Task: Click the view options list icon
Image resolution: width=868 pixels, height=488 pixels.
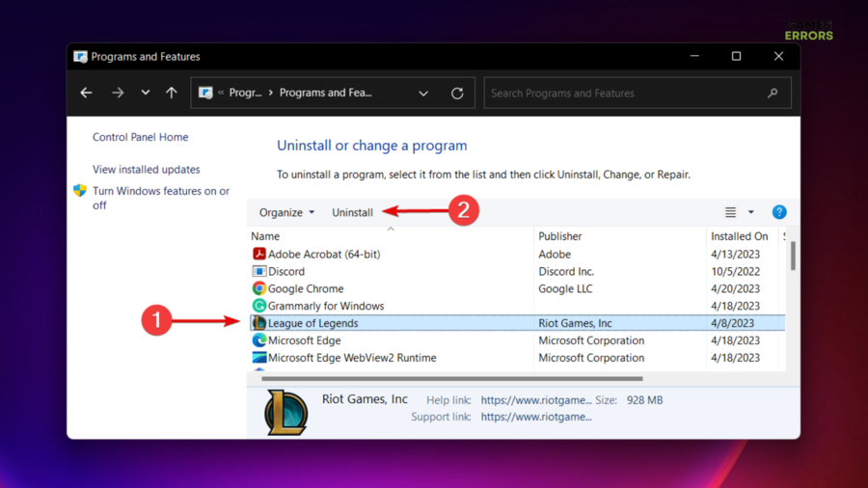Action: pyautogui.click(x=730, y=212)
